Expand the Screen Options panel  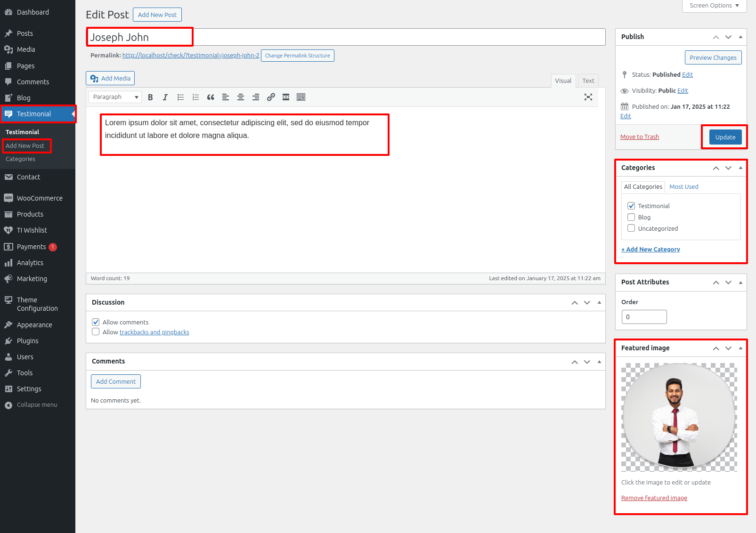(x=714, y=6)
